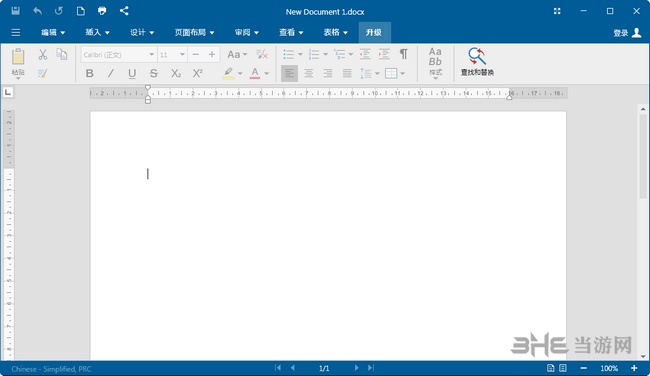Open the font color dropdown arrow
The image size is (650, 376).
pyautogui.click(x=267, y=74)
